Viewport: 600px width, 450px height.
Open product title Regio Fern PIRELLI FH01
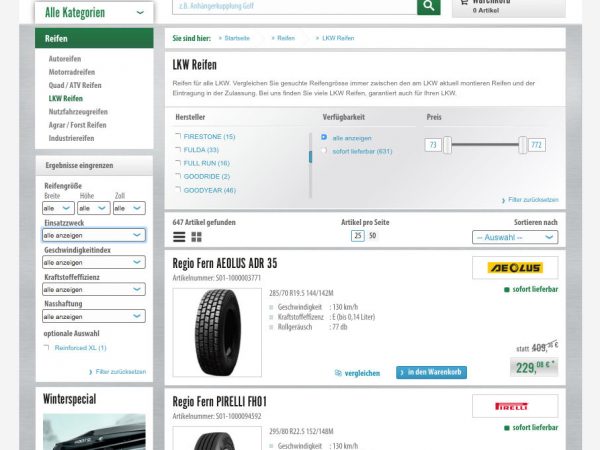(x=220, y=402)
